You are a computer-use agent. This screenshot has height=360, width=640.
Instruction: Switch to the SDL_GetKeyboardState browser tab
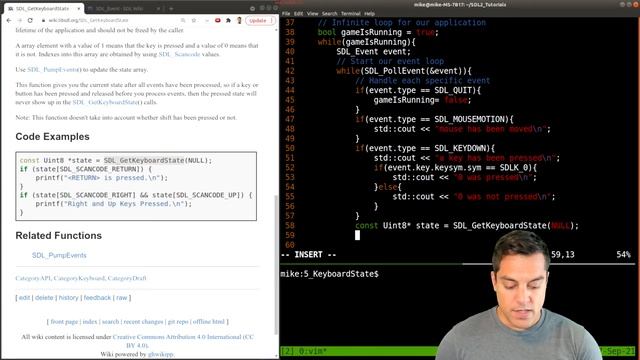click(42, 8)
